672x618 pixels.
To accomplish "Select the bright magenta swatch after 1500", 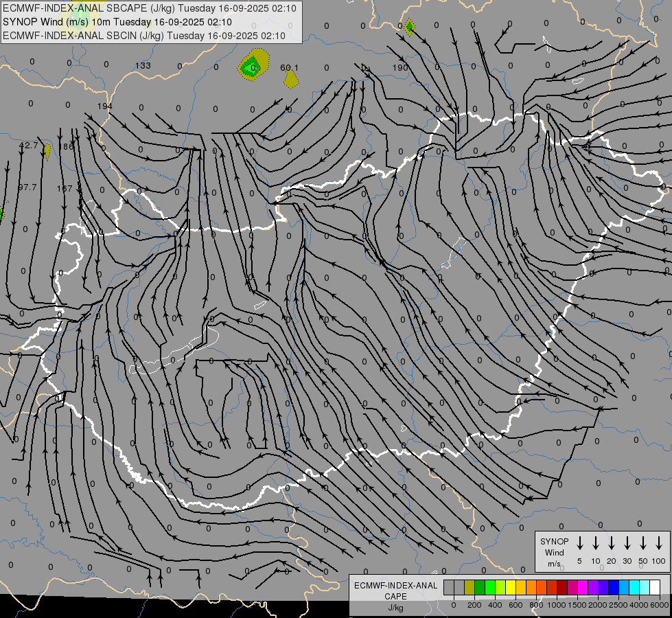I will 583,587.
